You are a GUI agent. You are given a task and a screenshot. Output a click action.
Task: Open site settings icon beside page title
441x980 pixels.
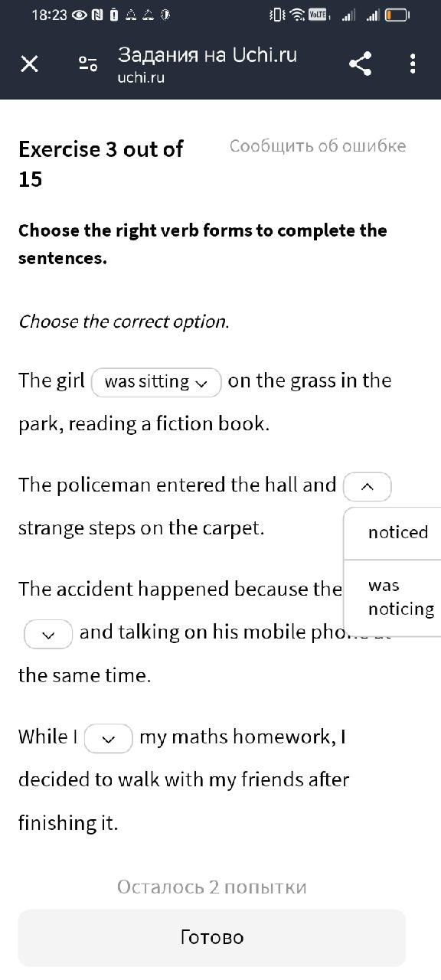88,64
